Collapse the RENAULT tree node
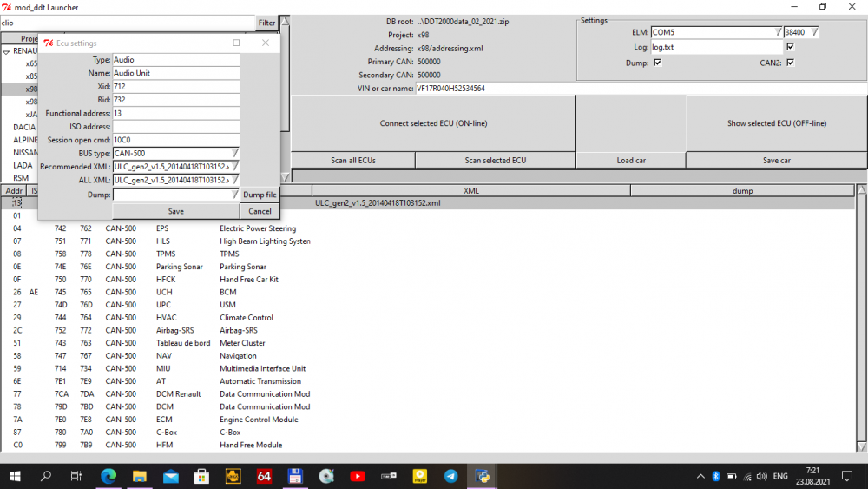This screenshot has width=868, height=489. [x=6, y=51]
